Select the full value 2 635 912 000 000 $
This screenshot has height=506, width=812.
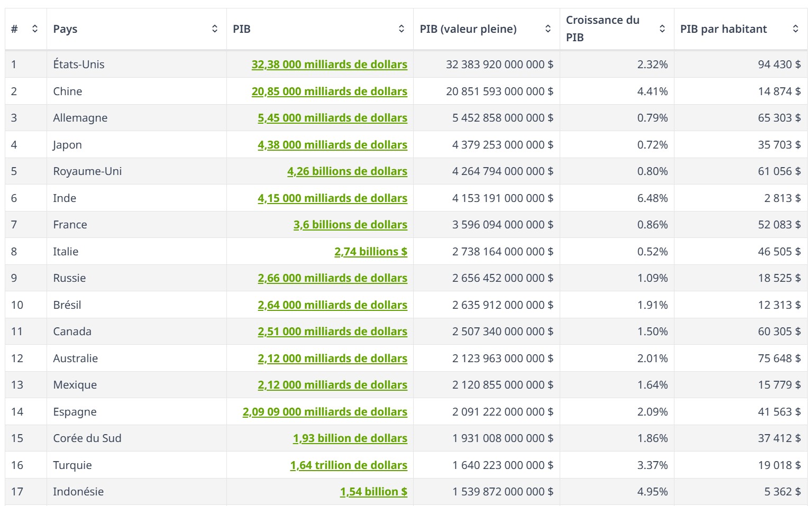coord(503,305)
